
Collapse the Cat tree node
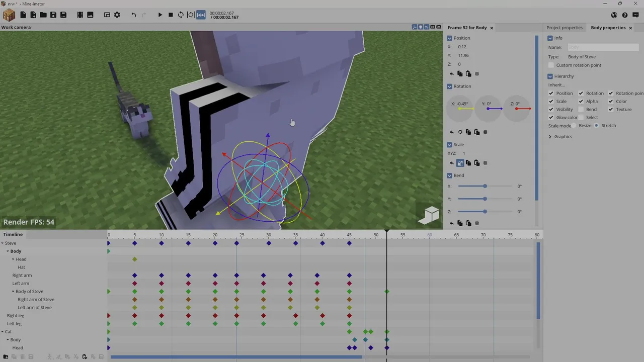click(3, 332)
